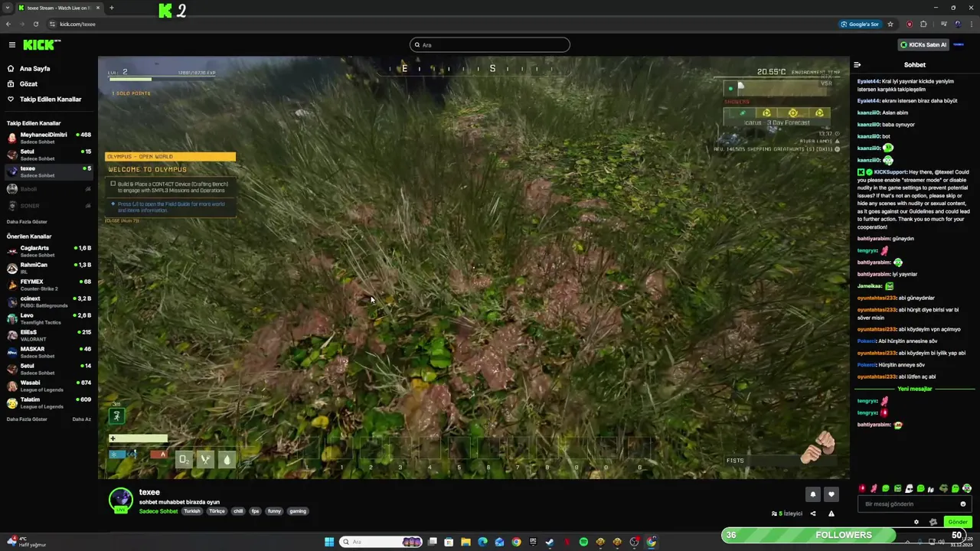Click KICKs Satın Al button

[x=923, y=45]
